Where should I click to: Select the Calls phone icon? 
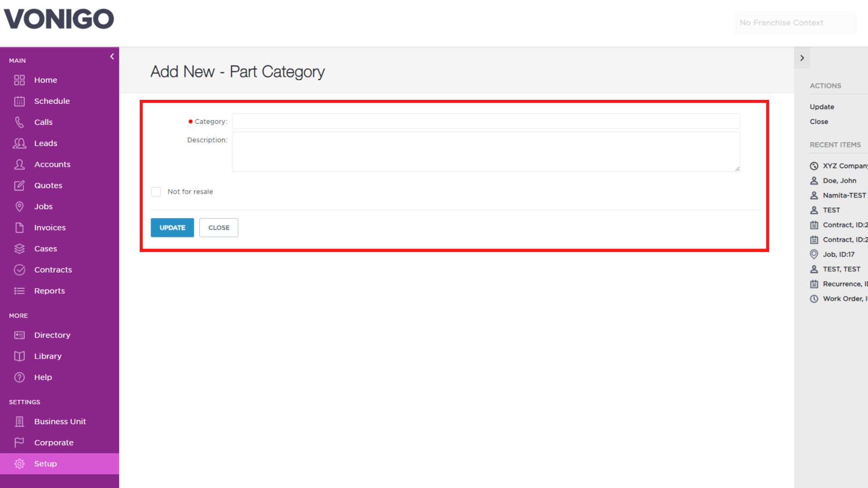pos(19,122)
